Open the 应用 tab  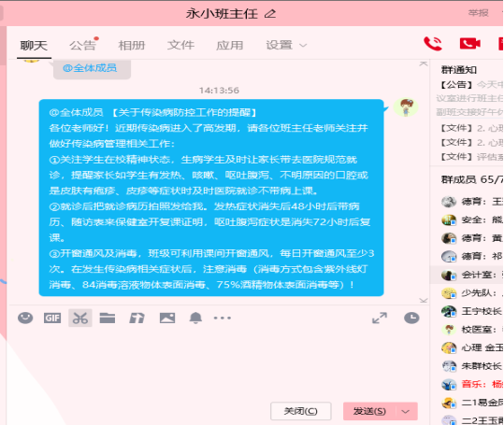[229, 46]
